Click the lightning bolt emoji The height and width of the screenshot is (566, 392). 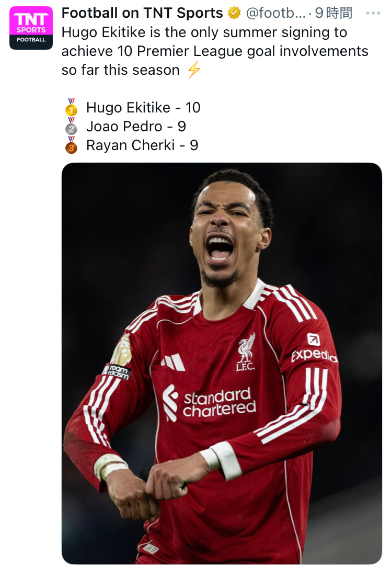[194, 70]
